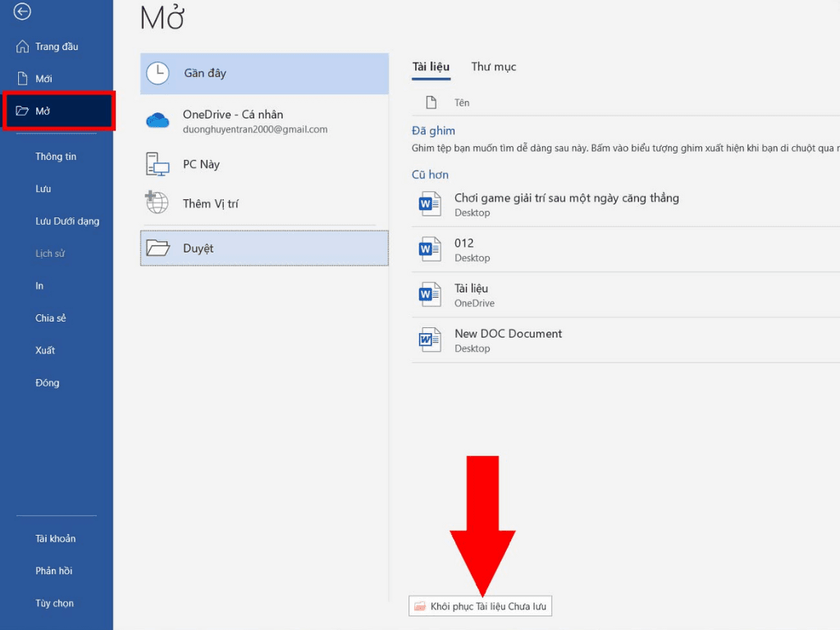Open Thông tin in the sidebar
The height and width of the screenshot is (630, 840).
(56, 156)
